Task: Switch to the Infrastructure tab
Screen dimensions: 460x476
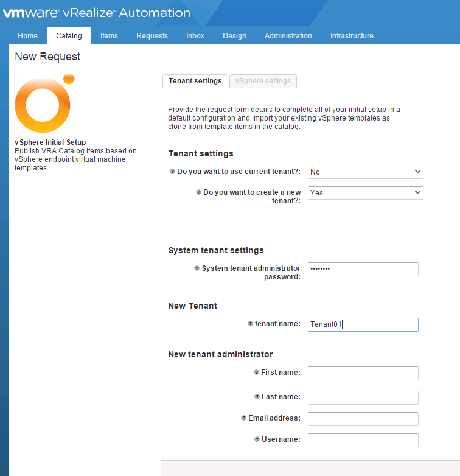Action: point(352,36)
